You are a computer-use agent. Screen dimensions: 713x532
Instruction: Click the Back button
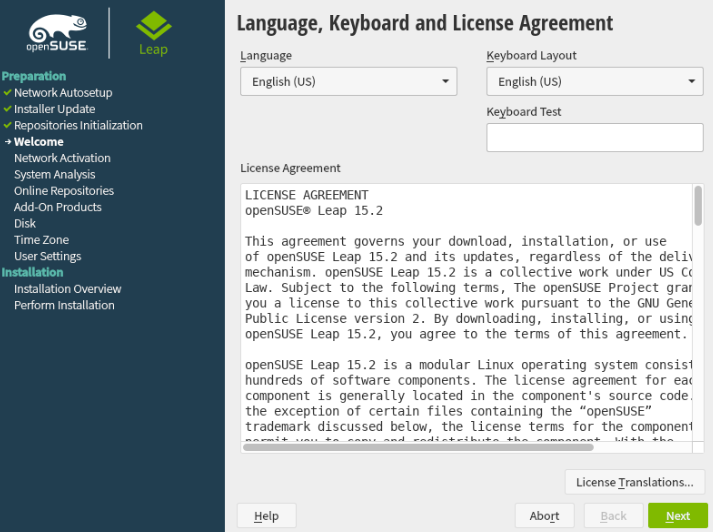tap(613, 516)
